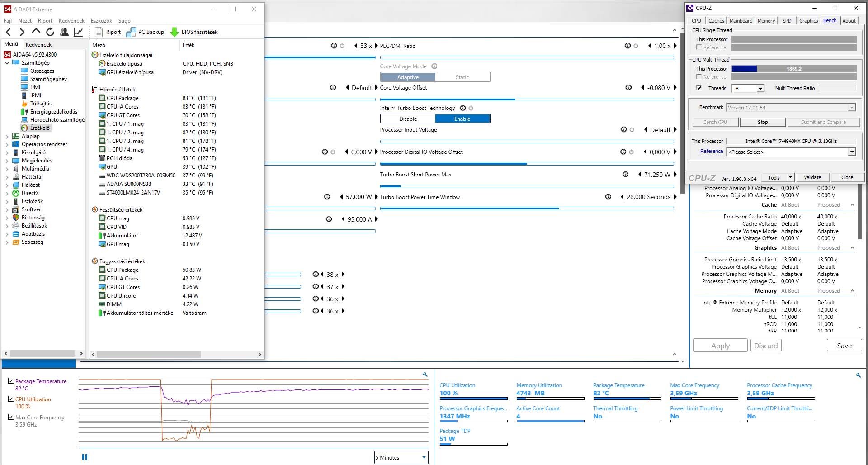Open the Threads count dropdown
The image size is (868, 465).
[760, 89]
